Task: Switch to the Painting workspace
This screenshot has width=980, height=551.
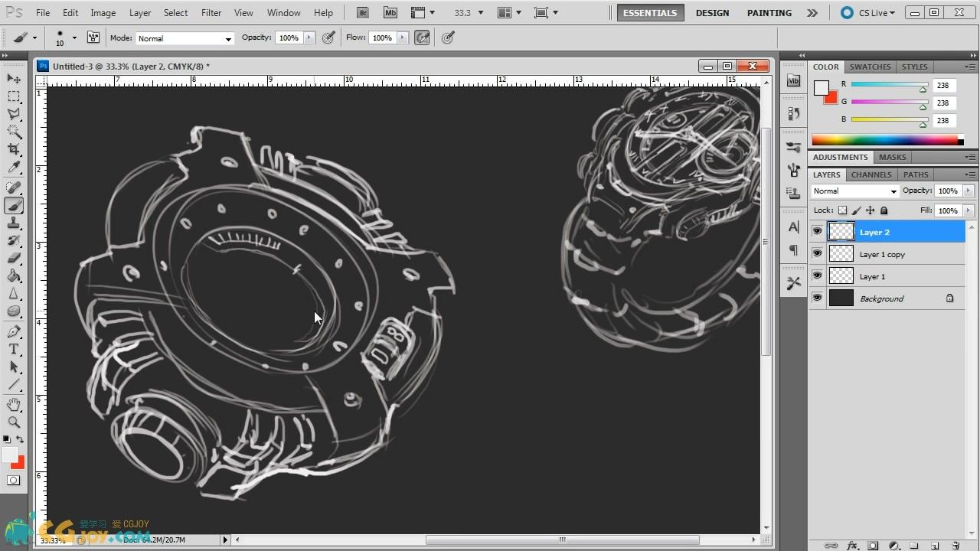Action: point(769,13)
